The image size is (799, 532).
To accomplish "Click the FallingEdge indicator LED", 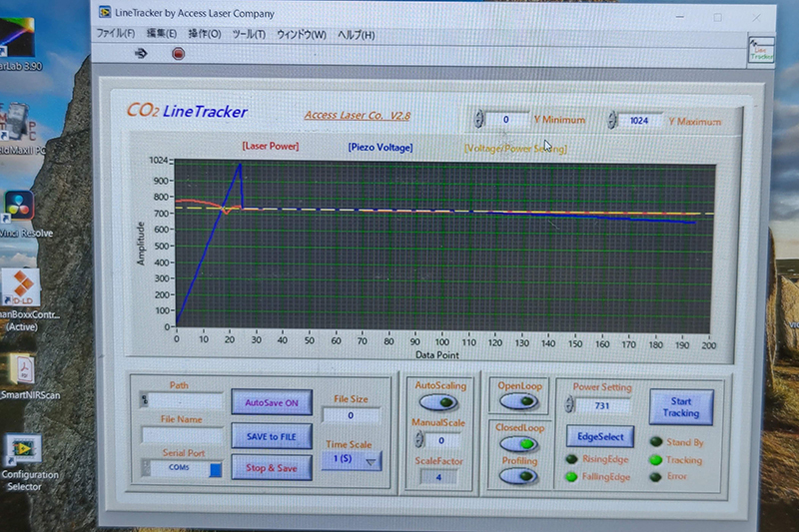I will pos(571,477).
